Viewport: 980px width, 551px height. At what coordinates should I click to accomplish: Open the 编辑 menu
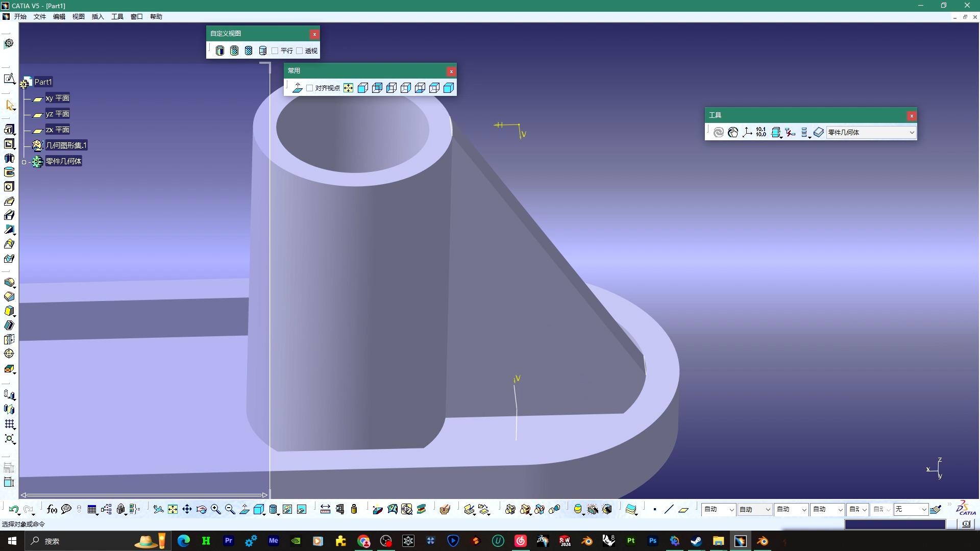tap(59, 16)
